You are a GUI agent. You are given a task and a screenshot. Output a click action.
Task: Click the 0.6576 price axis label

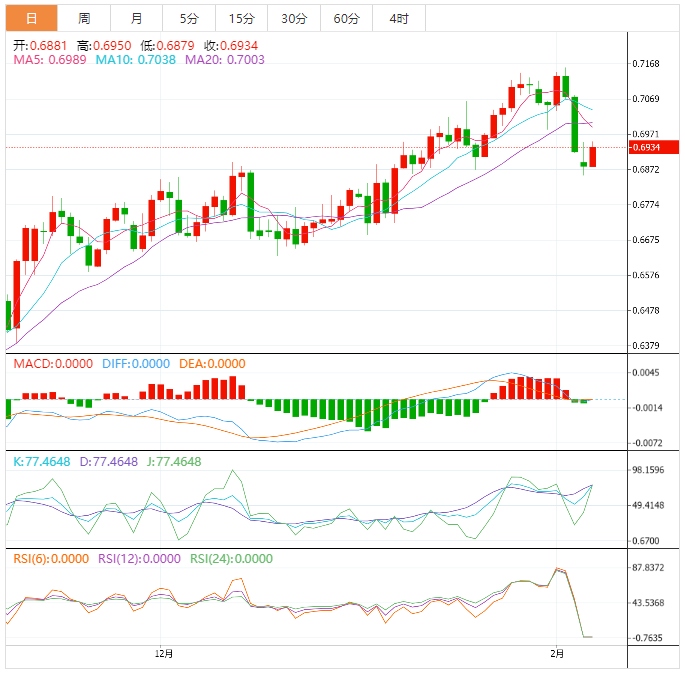(646, 275)
